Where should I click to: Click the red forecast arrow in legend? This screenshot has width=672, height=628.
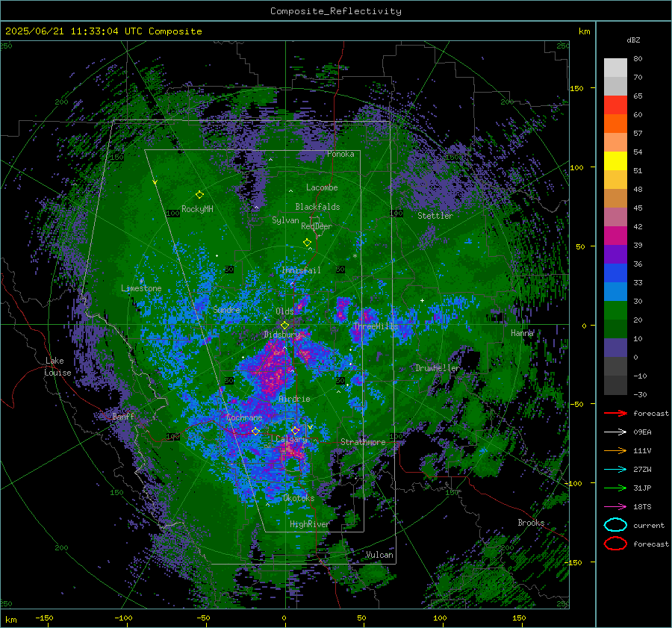[615, 413]
